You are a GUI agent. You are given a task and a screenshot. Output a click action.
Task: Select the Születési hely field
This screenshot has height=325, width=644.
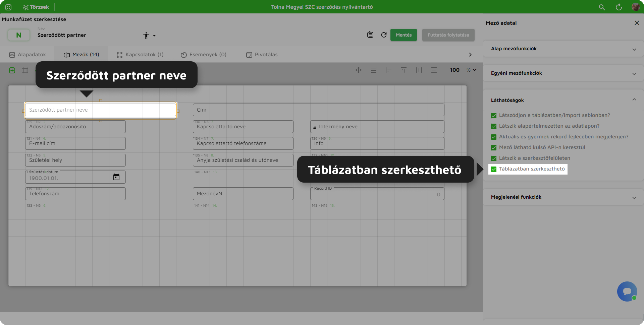pos(75,160)
